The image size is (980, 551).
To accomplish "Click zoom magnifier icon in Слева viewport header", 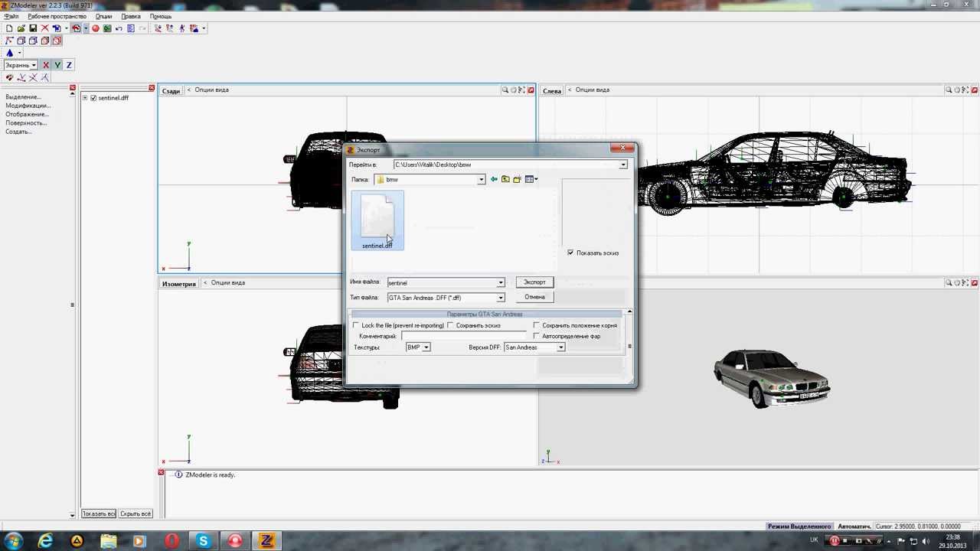I will coord(949,90).
